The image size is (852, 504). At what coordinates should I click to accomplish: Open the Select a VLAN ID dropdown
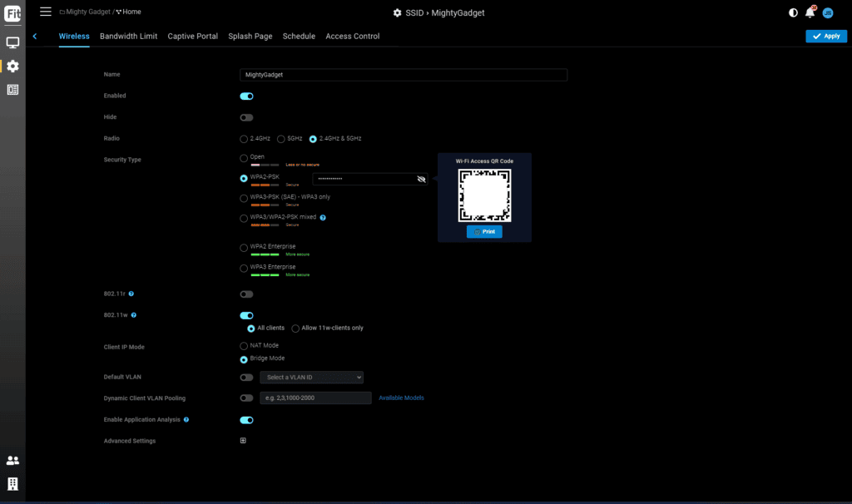(x=311, y=378)
